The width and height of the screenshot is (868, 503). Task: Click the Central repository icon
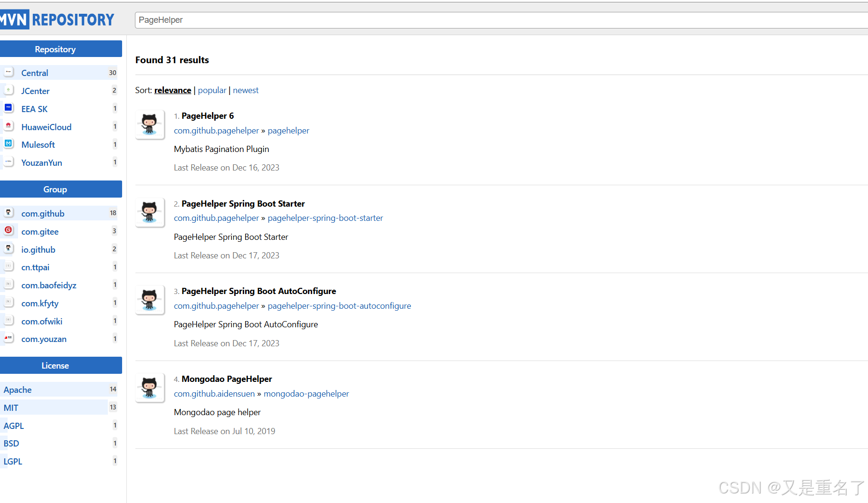coord(9,72)
